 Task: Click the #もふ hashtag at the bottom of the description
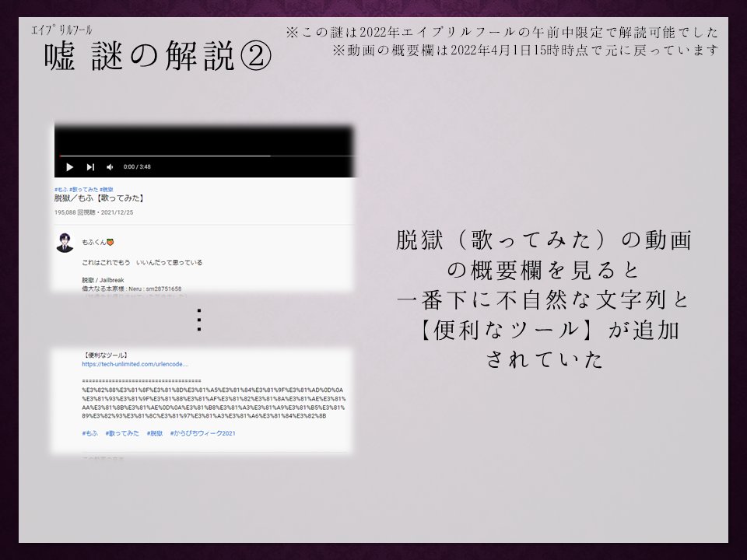(x=89, y=433)
